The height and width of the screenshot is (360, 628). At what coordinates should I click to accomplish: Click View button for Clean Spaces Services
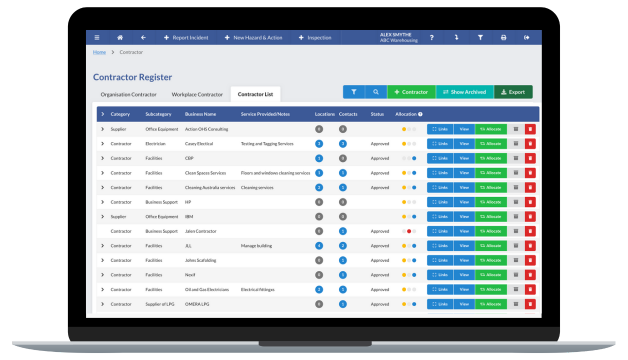(464, 173)
